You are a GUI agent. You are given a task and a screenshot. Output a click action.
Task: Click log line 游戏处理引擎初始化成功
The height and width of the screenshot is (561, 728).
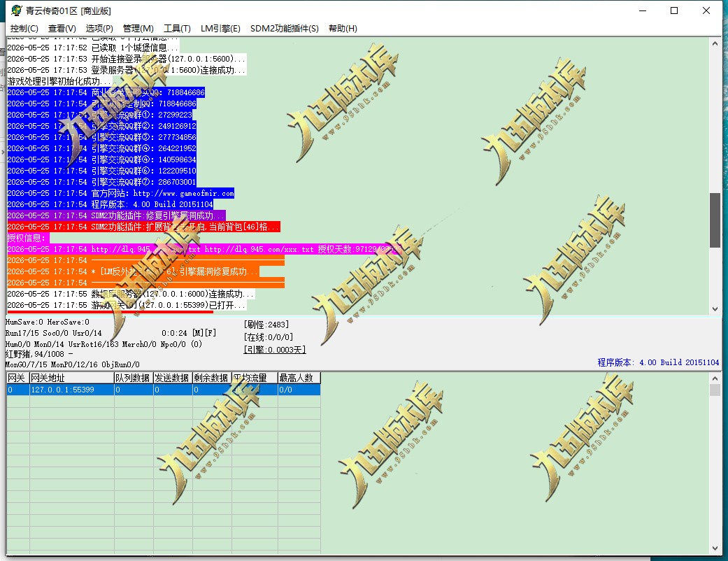[x=60, y=81]
